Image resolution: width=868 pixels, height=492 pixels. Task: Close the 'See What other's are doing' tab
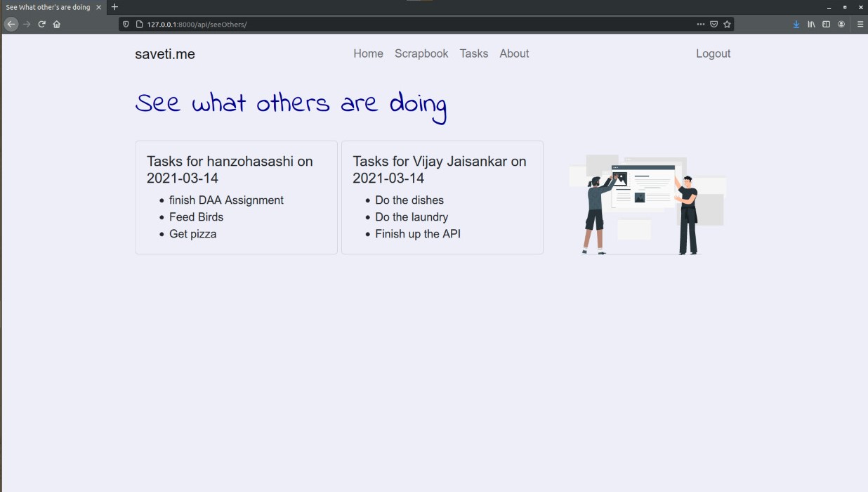pos(99,7)
